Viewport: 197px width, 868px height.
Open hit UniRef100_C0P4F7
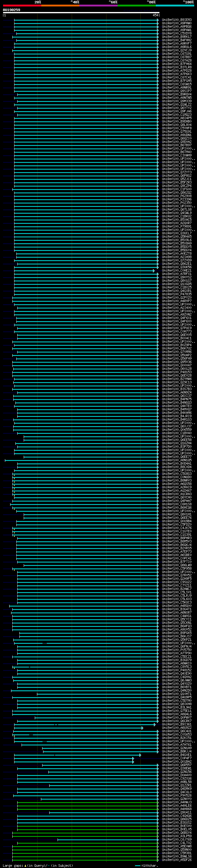click(x=177, y=758)
